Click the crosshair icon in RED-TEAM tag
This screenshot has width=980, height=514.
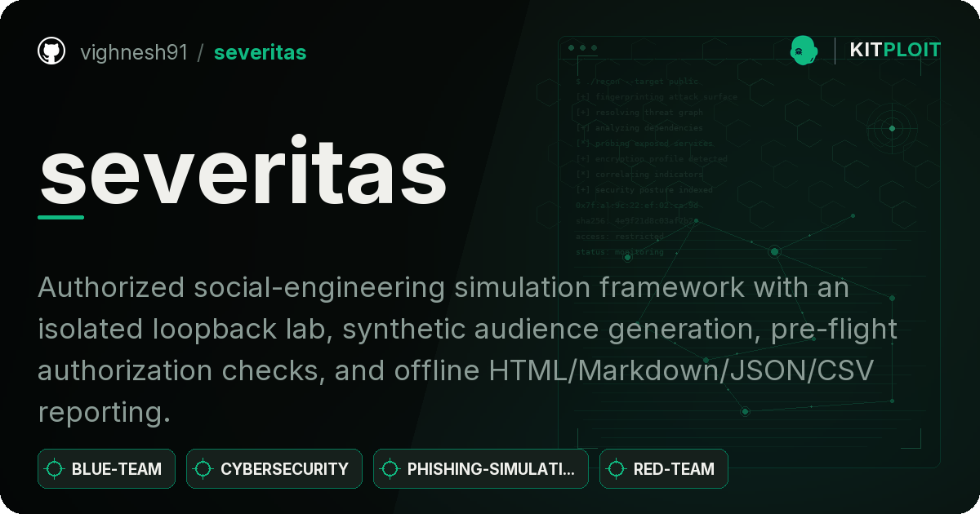point(617,469)
